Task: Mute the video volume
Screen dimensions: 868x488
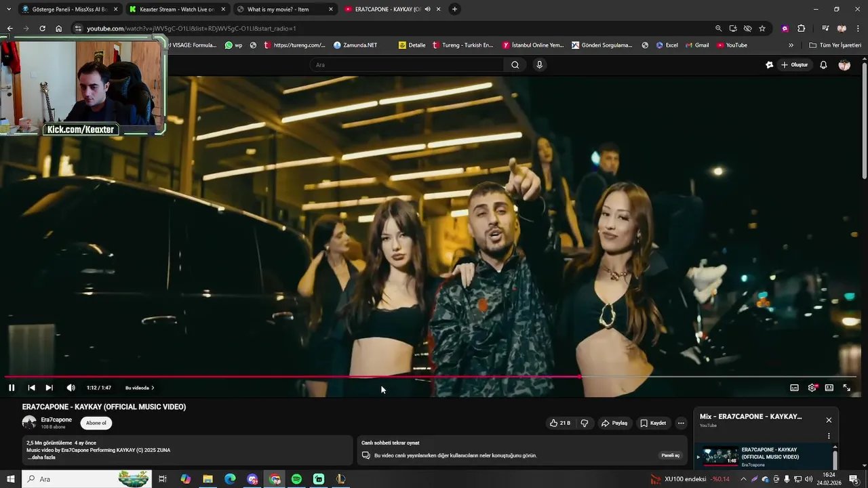Action: 71,388
